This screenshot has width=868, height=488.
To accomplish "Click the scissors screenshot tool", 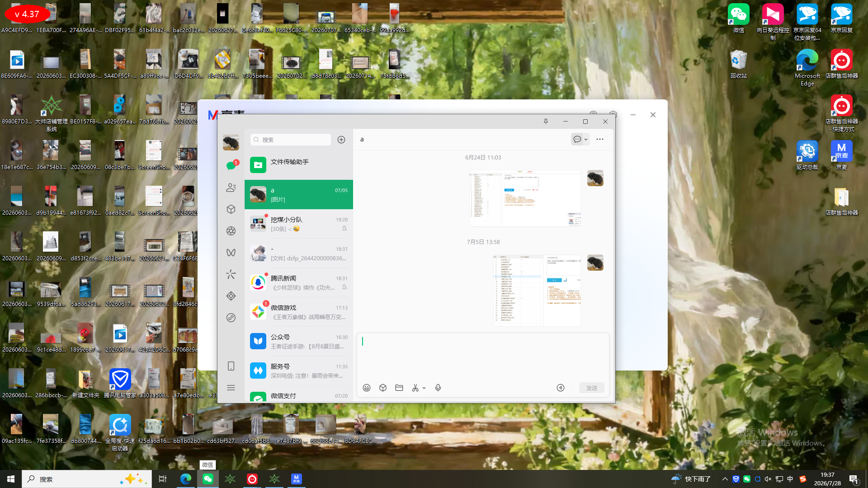I will 415,388.
